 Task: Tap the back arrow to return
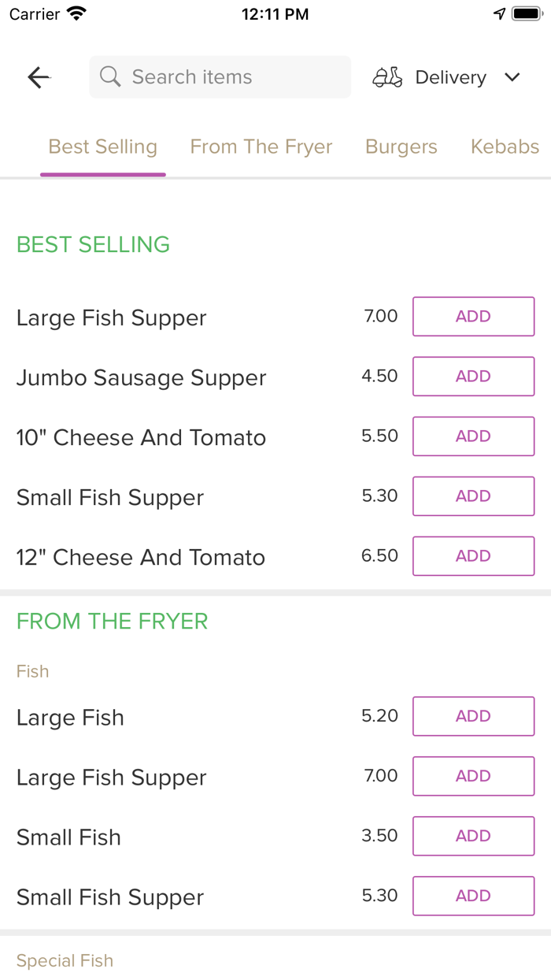(x=38, y=76)
